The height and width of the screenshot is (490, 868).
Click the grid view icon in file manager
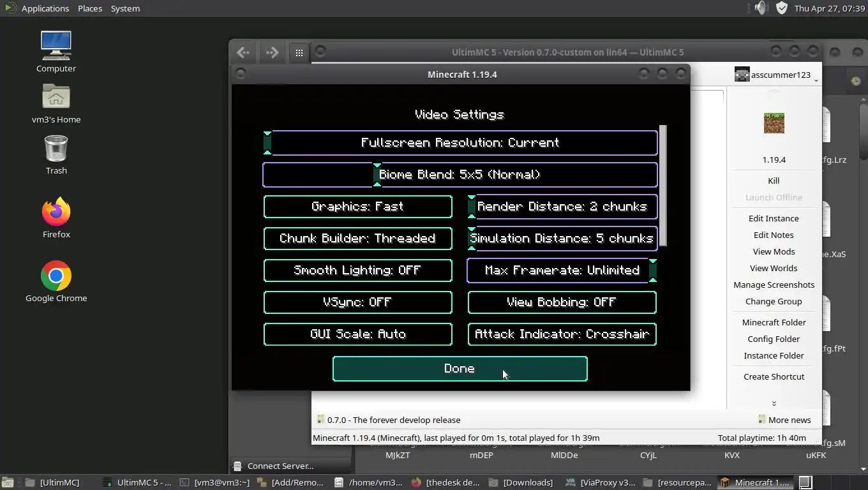click(299, 52)
